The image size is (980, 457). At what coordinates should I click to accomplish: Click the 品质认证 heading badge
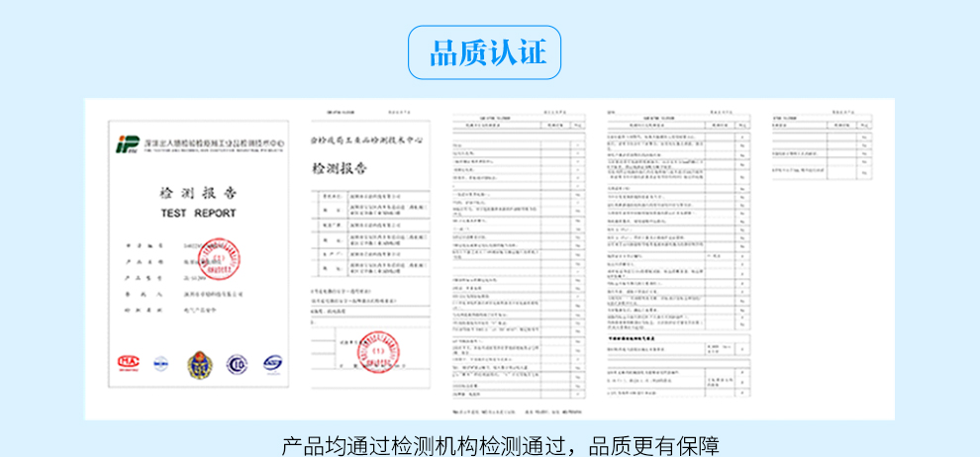click(x=484, y=52)
